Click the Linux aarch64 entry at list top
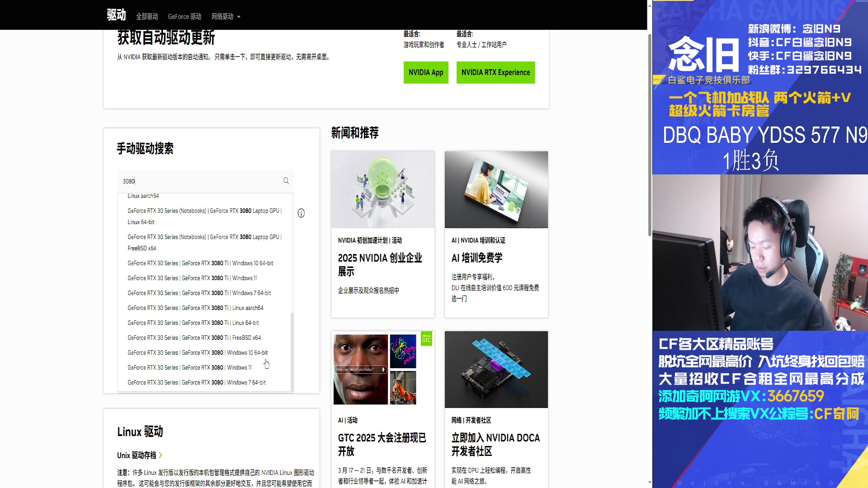868x488 pixels. tap(143, 196)
